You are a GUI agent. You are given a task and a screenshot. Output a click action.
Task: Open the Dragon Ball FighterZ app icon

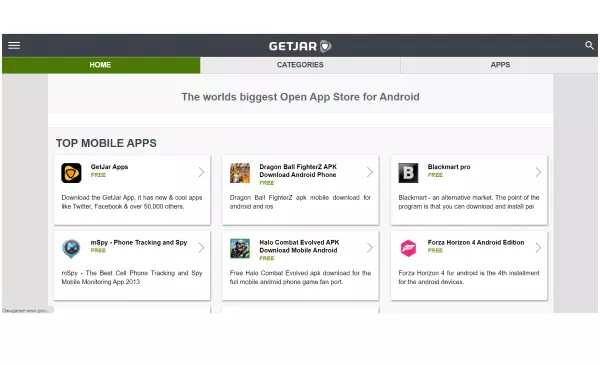click(240, 173)
